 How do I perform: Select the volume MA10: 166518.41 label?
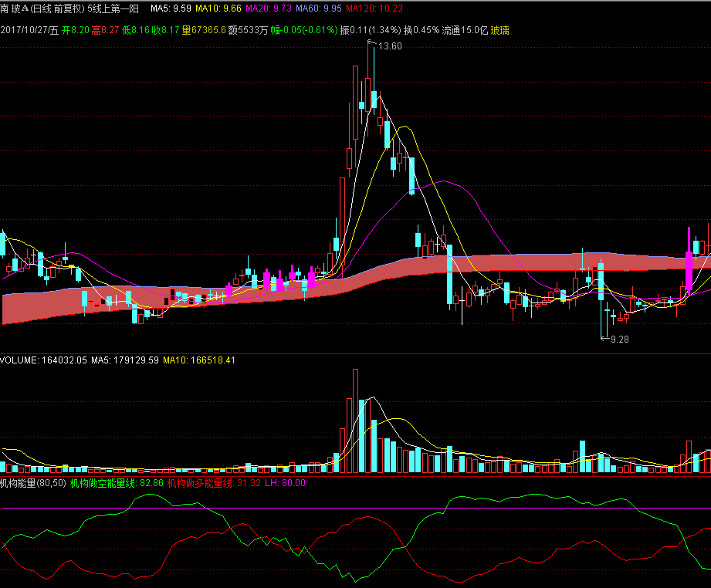199,360
